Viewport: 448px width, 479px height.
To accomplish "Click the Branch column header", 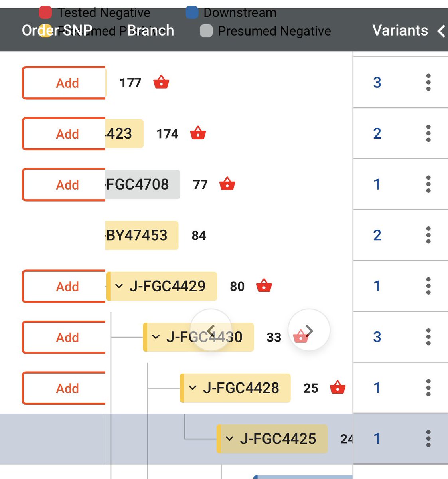I will tap(150, 30).
